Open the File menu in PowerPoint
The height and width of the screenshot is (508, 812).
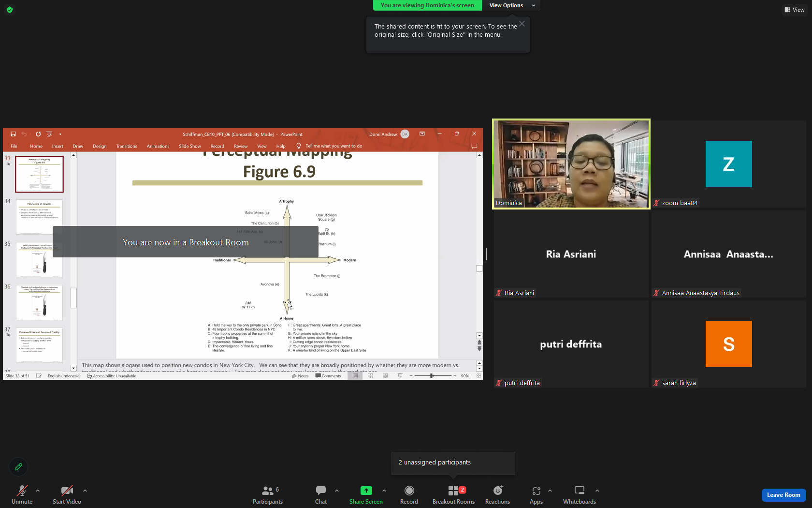tap(14, 146)
